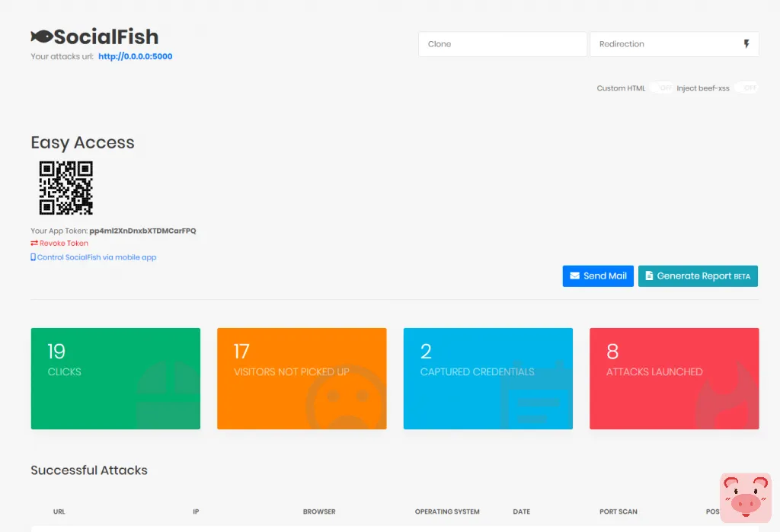Open the attacks URL http://0.0.0.0:5000 link
Image resolution: width=780 pixels, height=532 pixels.
tap(136, 56)
